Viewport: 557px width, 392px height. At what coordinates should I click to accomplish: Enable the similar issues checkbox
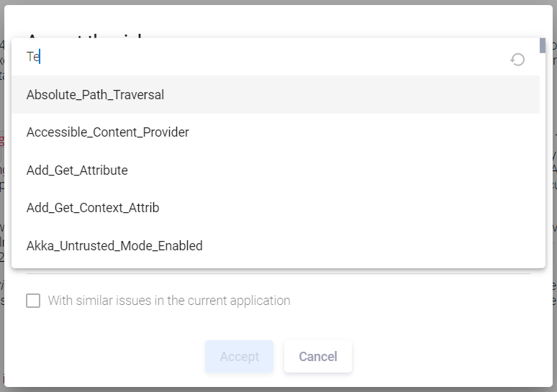[x=33, y=301]
